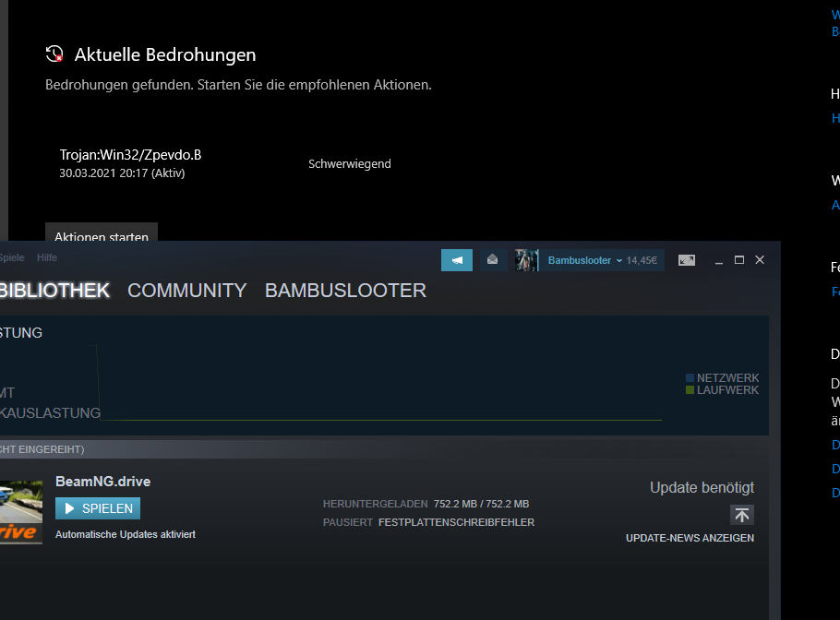Image resolution: width=840 pixels, height=620 pixels.
Task: Close the Steam window
Action: [x=760, y=259]
